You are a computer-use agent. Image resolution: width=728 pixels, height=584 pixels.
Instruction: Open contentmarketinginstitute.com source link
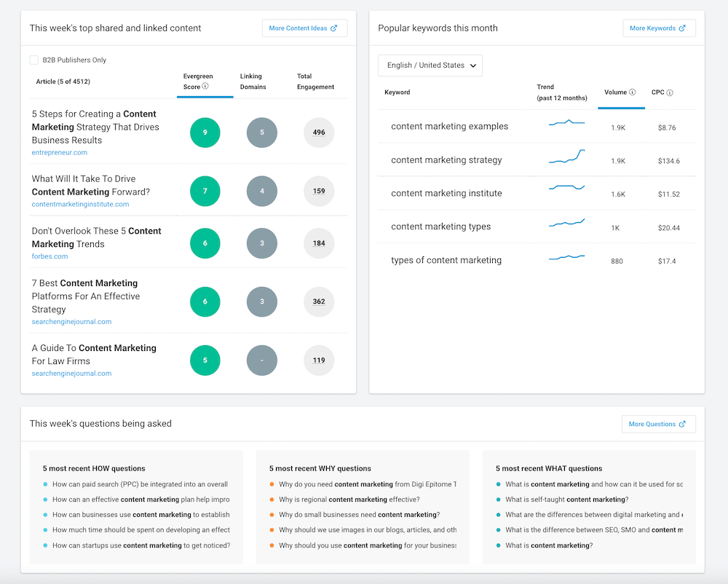pyautogui.click(x=80, y=205)
